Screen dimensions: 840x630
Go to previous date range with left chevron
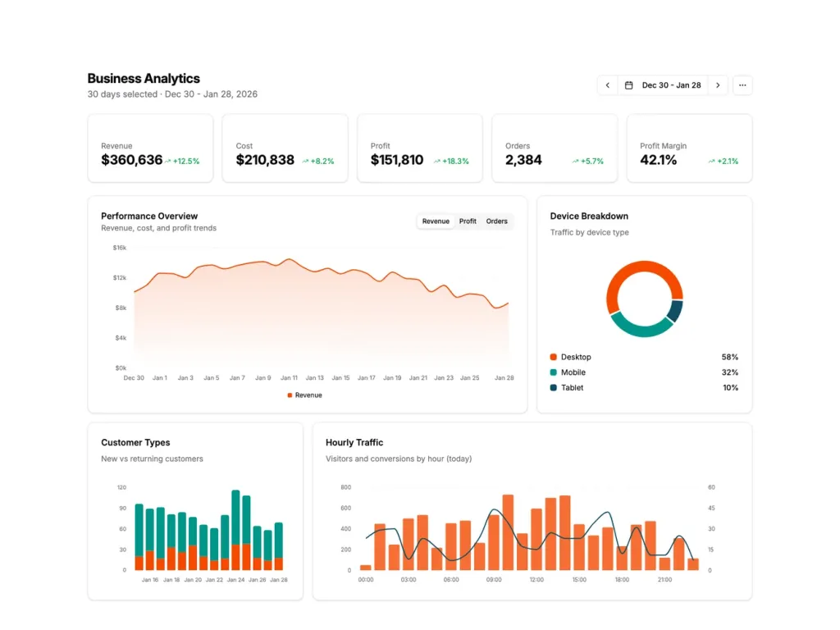[x=607, y=85]
